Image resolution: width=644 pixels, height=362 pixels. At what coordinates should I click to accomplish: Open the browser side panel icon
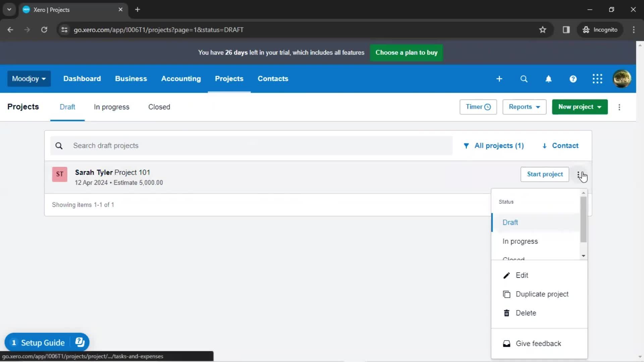pos(566,30)
